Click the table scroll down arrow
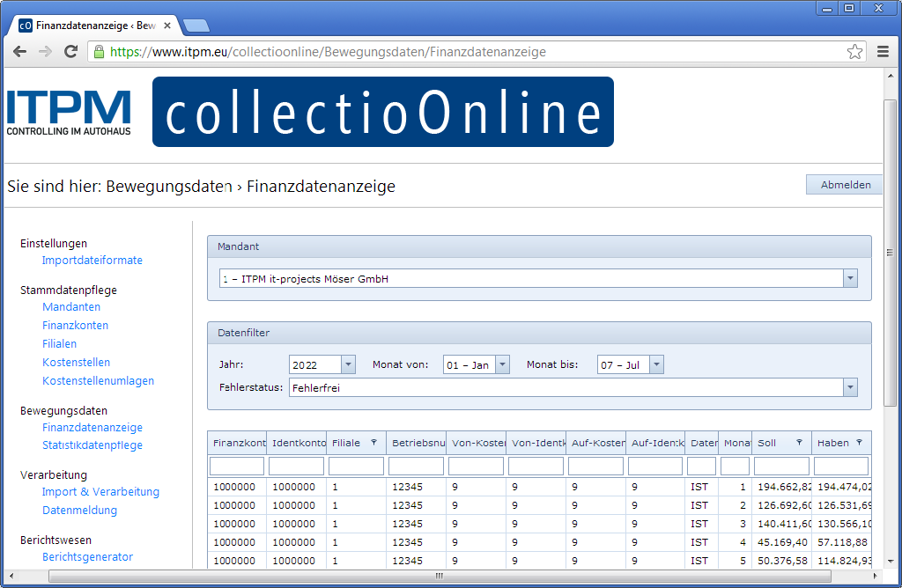The height and width of the screenshot is (588, 902). coord(890,561)
